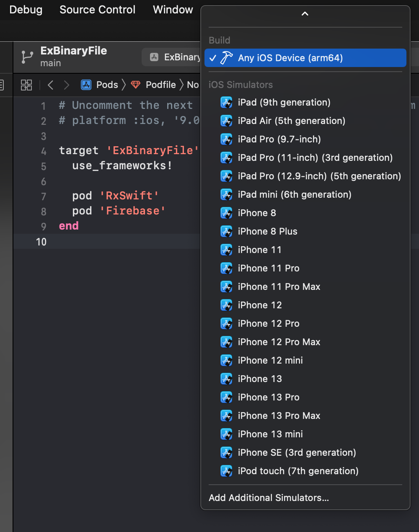
Task: Click the simulator icon beside iPhone SE
Action: 226,452
